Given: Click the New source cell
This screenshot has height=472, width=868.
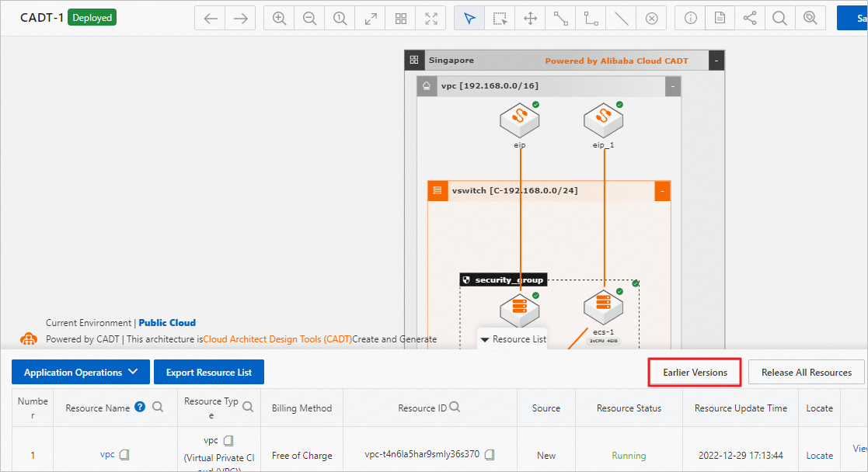Looking at the screenshot, I should pyautogui.click(x=546, y=456).
